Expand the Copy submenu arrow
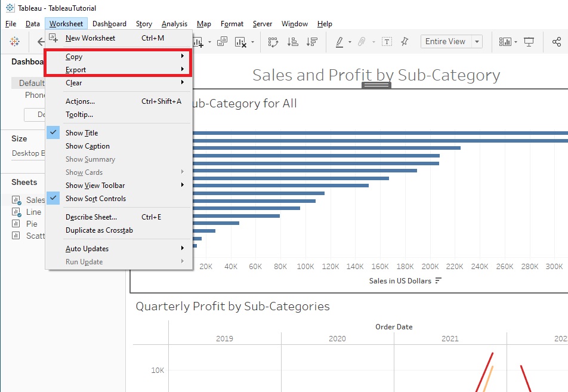Screen dimensions: 568x392 pyautogui.click(x=183, y=56)
